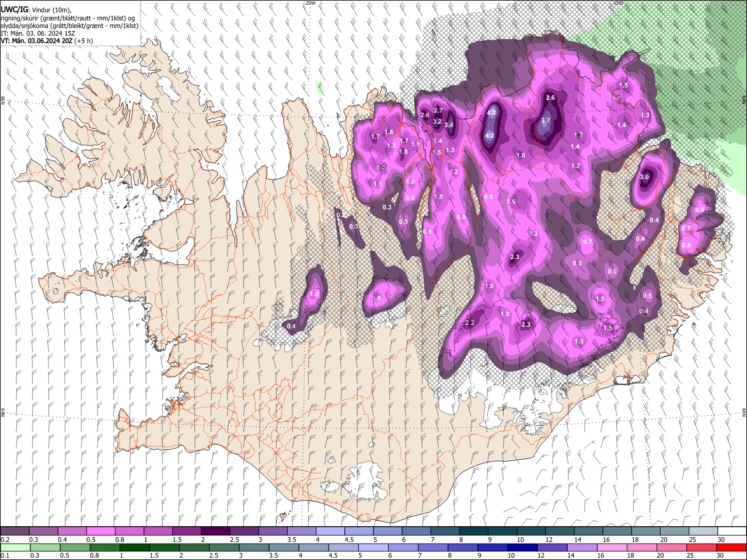Click the '2.7' precipitation value on the map

(438, 110)
